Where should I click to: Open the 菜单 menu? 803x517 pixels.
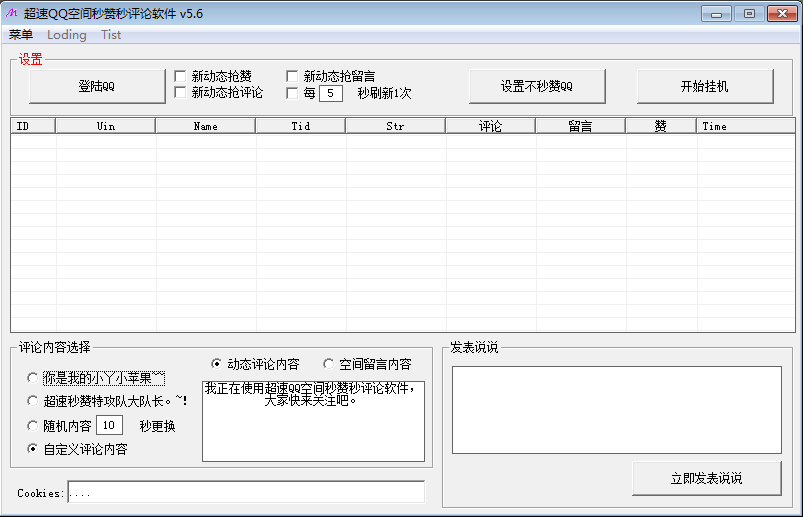(x=20, y=35)
